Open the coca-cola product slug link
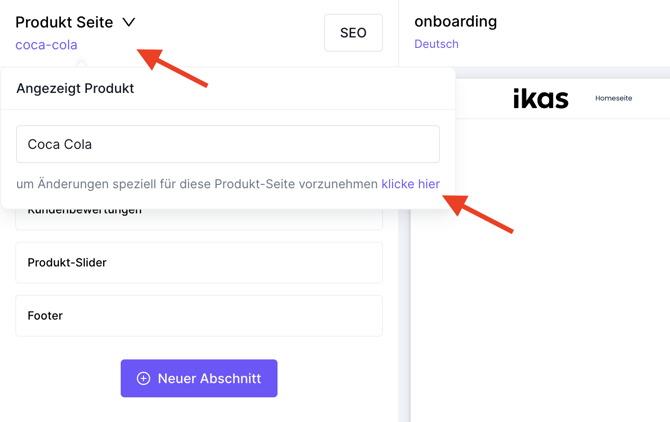Screen dimensions: 670x422 pos(46,45)
